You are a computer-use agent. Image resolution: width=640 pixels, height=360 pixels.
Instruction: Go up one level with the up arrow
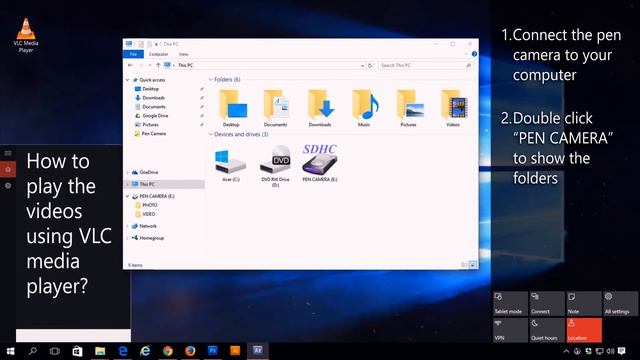pos(158,65)
